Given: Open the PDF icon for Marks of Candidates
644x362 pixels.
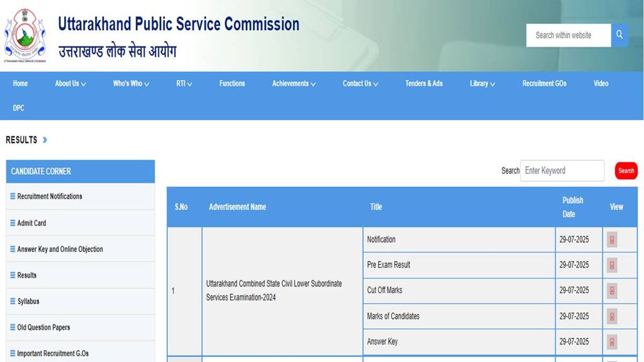Looking at the screenshot, I should point(612,317).
